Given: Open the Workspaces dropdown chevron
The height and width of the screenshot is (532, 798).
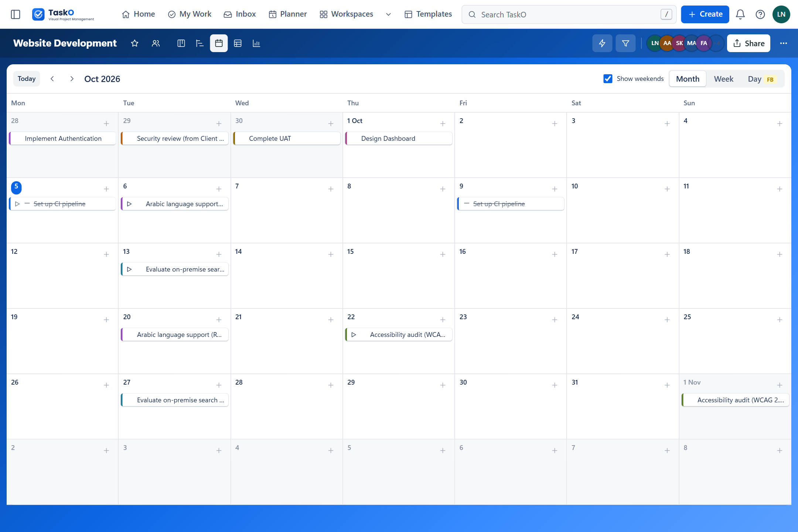Looking at the screenshot, I should click(388, 14).
